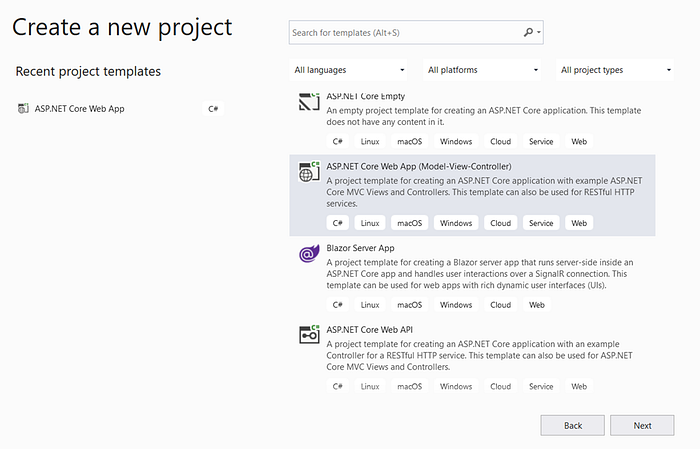Click the Cloud tag under Model-View-Controller template
Image resolution: width=700 pixels, height=449 pixels.
point(500,223)
